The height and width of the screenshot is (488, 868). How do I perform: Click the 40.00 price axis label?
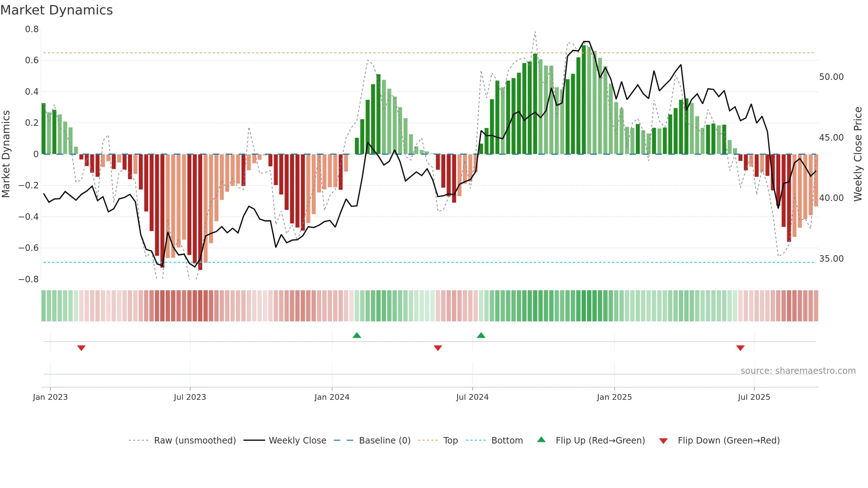(831, 198)
